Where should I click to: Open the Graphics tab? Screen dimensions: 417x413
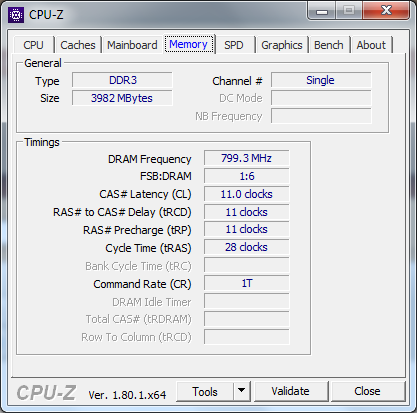pyautogui.click(x=282, y=45)
